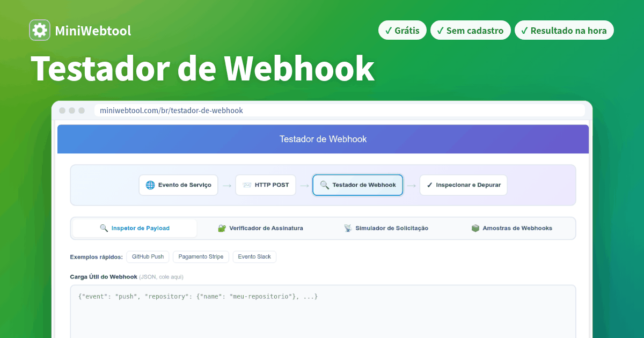
Task: Click the checkmark in Sem cadastro badge
Action: 440,31
